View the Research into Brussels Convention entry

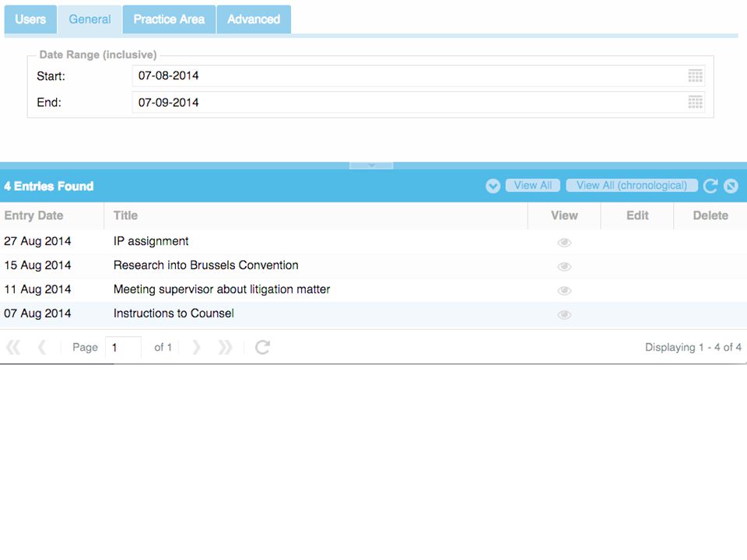pos(565,266)
